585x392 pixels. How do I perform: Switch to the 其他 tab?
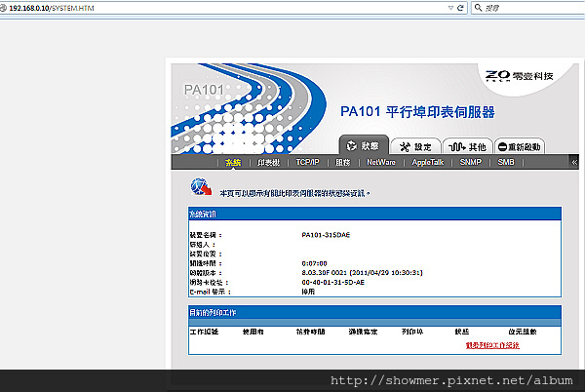pos(467,146)
